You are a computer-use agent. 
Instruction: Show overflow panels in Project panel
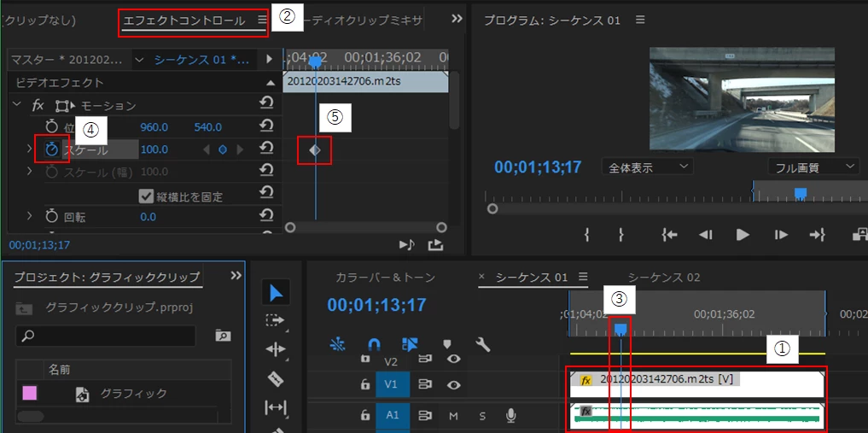236,276
